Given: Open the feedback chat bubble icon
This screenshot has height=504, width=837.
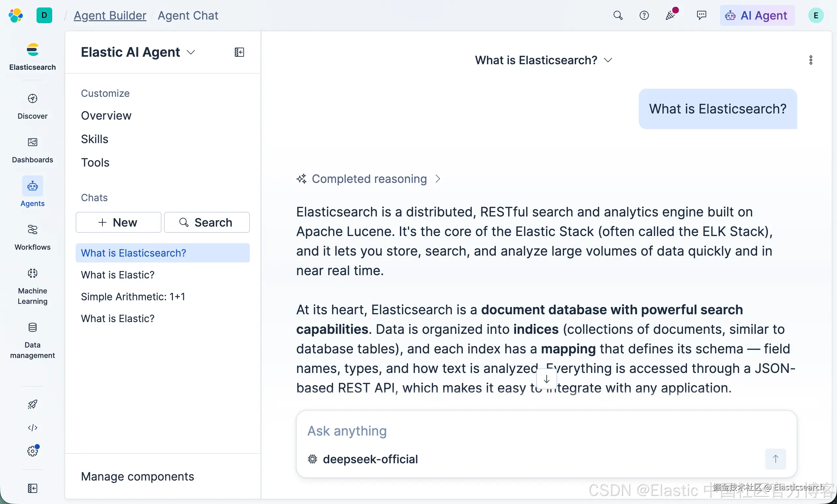Looking at the screenshot, I should 701,15.
